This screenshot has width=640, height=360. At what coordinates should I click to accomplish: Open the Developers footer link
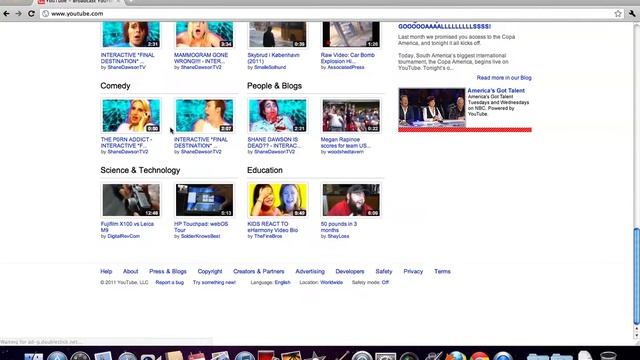point(350,271)
